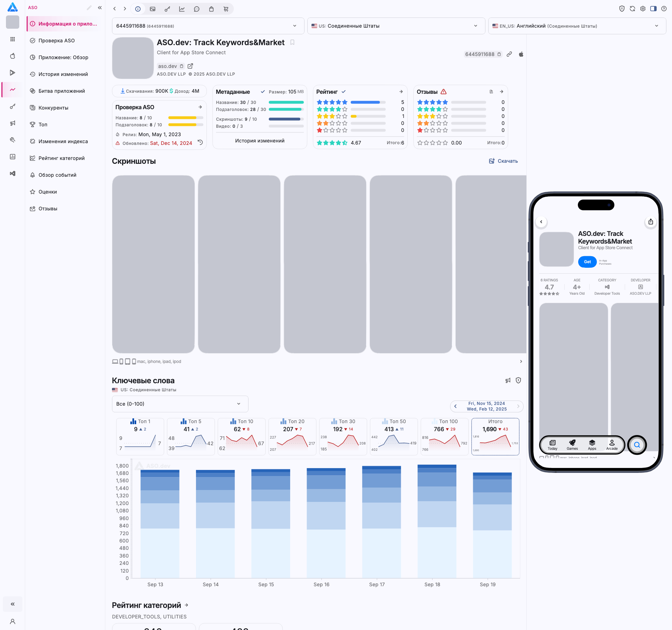Click the Get button in the phone preview
This screenshot has width=672, height=630.
[587, 262]
